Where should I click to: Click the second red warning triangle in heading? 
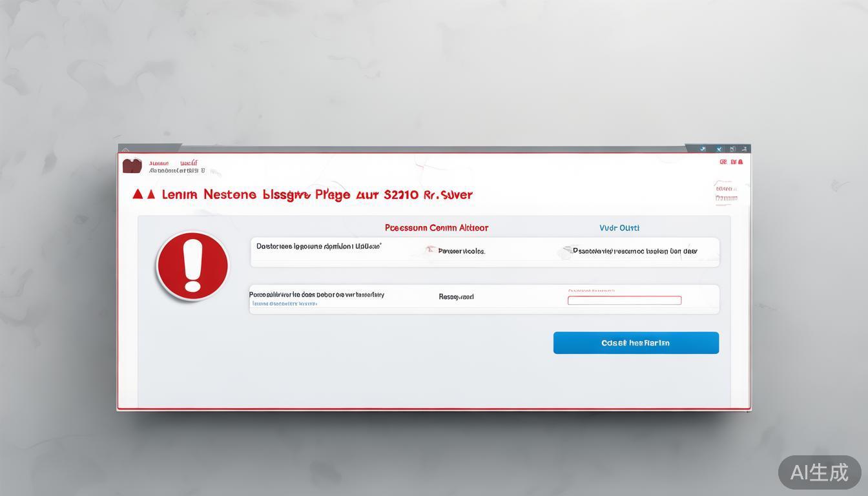tap(151, 194)
